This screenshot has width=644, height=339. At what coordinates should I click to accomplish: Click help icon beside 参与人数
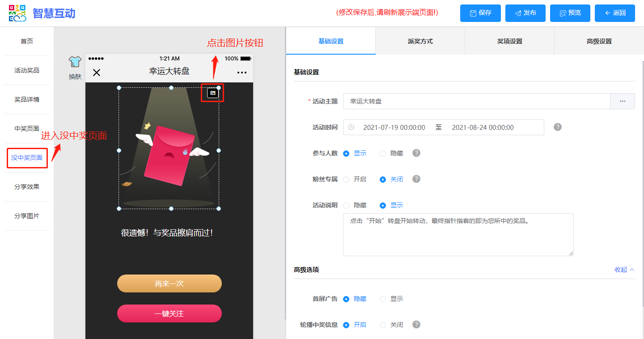(x=416, y=153)
